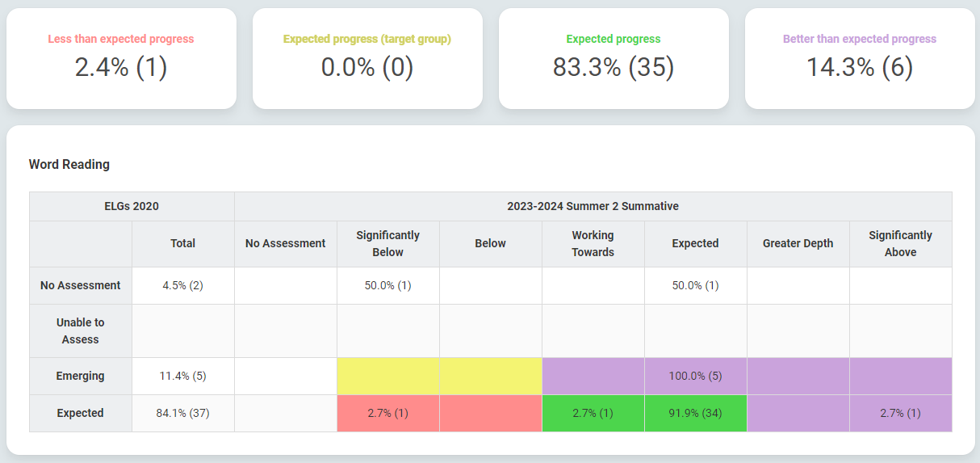Screen dimensions: 980x463
Task: Click the 'Less than expected progress' card
Action: click(x=121, y=58)
